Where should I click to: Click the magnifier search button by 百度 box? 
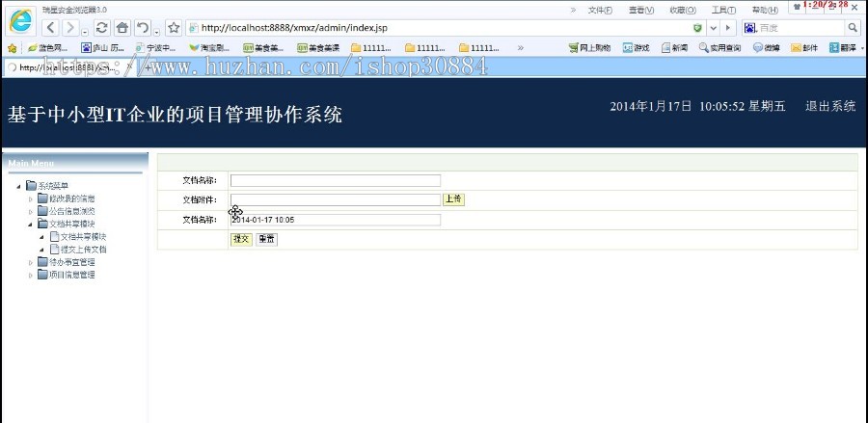[853, 28]
